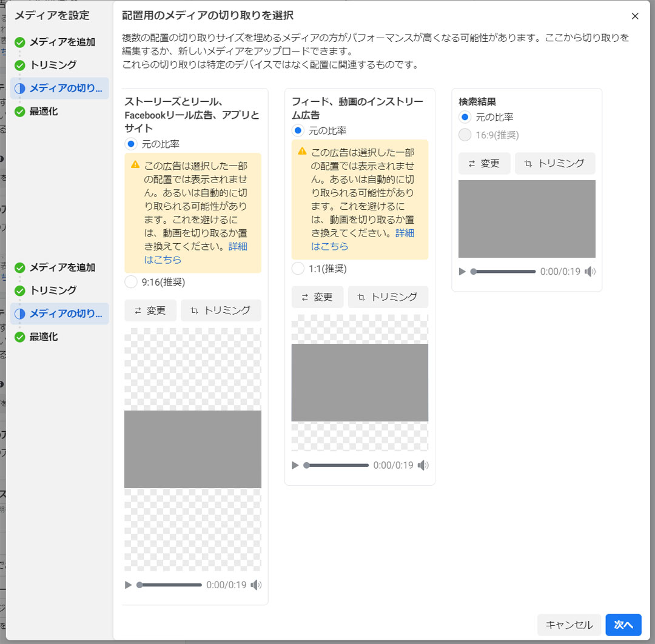This screenshot has height=644, width=655.
Task: Open トリミング for the 検索結果 placement
Action: (x=554, y=163)
